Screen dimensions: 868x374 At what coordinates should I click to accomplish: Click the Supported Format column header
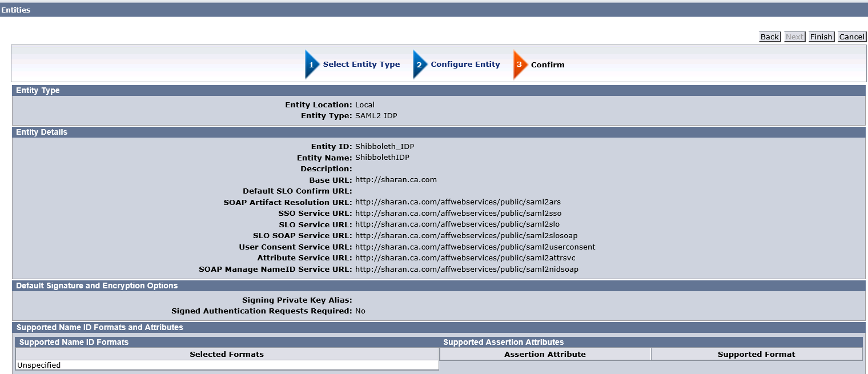coord(757,354)
